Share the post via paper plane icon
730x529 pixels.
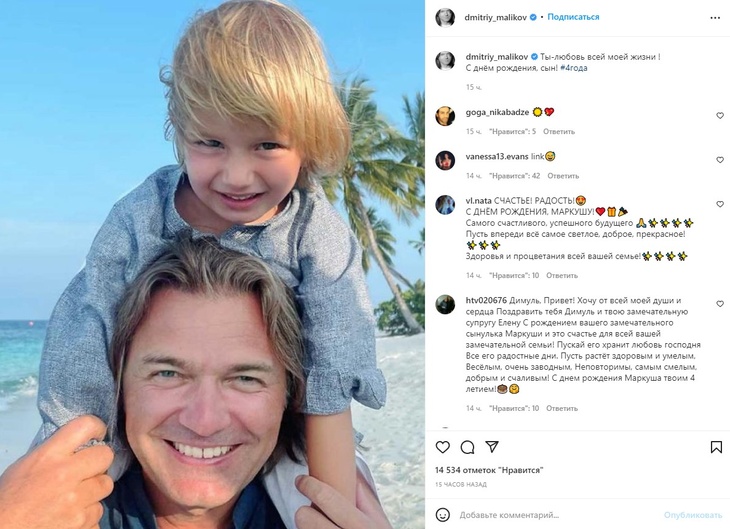tap(492, 447)
